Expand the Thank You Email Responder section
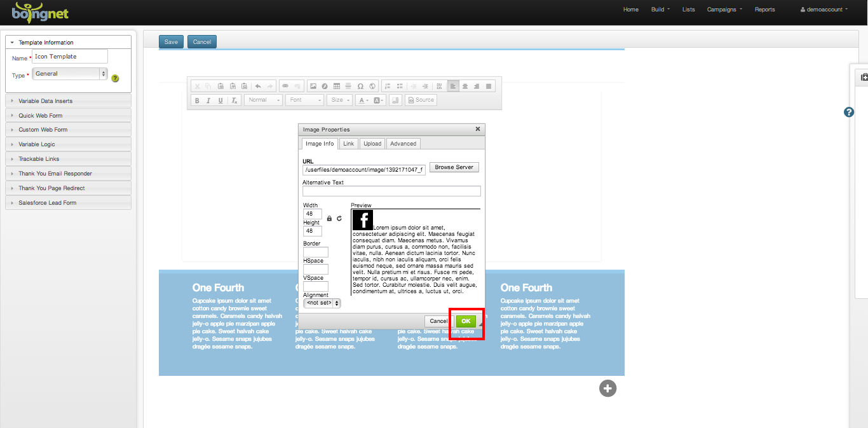The image size is (868, 428). click(68, 174)
